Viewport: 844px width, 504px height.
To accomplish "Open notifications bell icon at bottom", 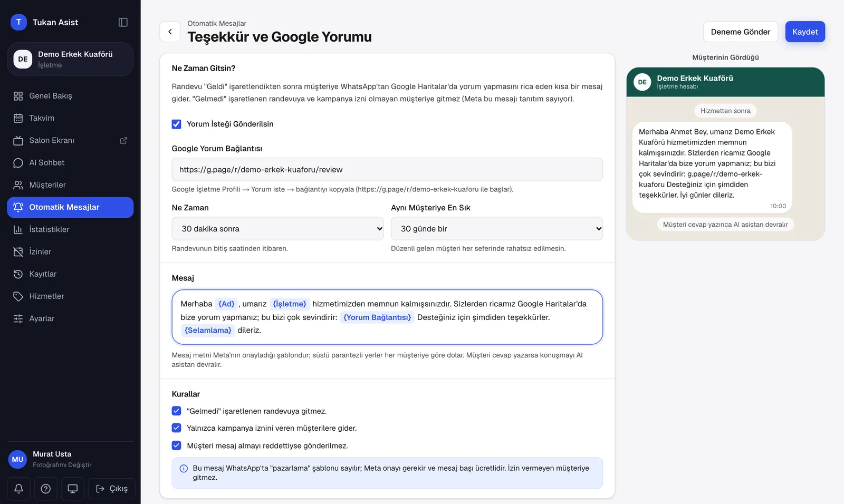I will [x=18, y=489].
